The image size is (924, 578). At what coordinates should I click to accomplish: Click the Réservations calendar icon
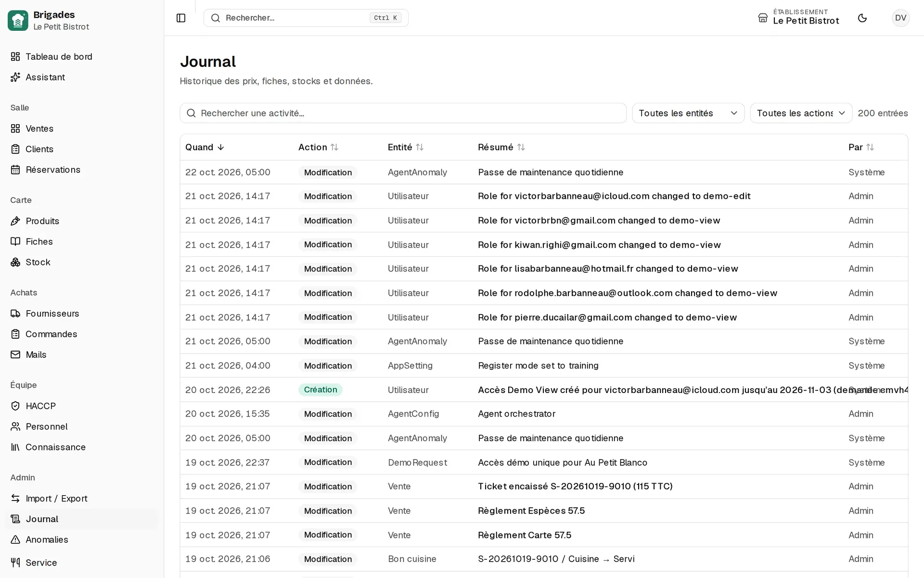[15, 170]
